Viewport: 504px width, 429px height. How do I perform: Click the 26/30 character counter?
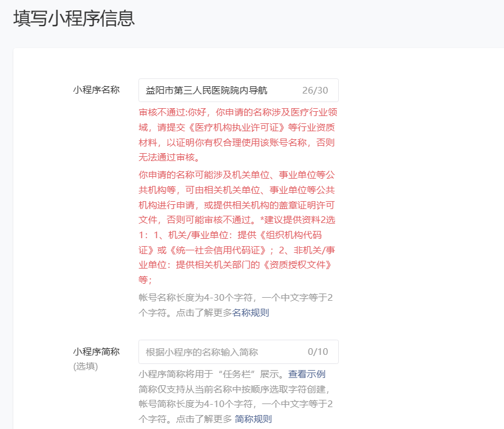tap(315, 91)
